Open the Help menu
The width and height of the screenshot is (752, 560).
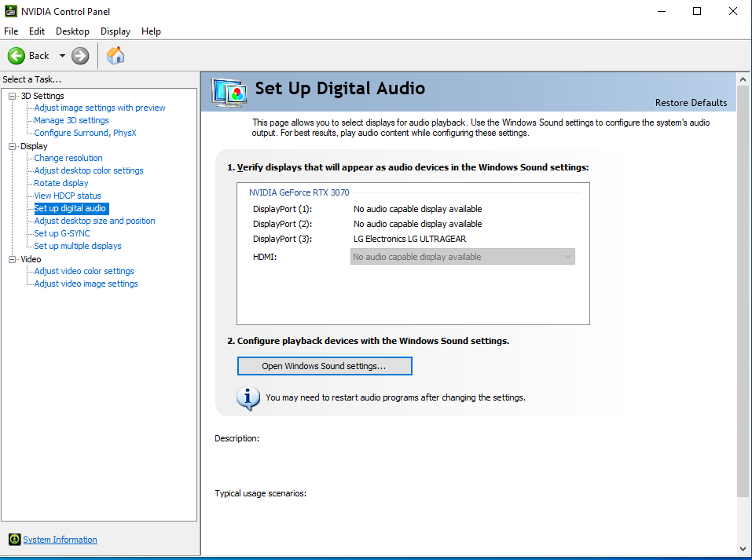(x=151, y=31)
